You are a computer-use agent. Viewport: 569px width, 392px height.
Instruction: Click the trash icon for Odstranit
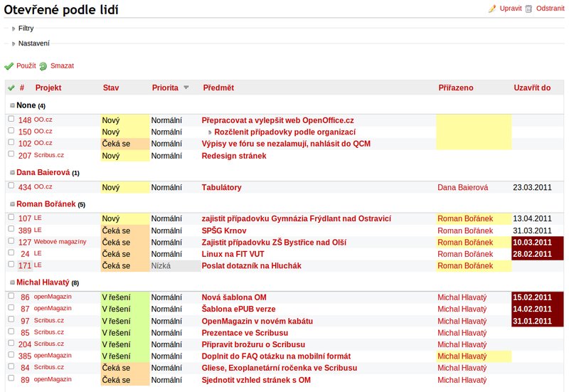pos(528,9)
